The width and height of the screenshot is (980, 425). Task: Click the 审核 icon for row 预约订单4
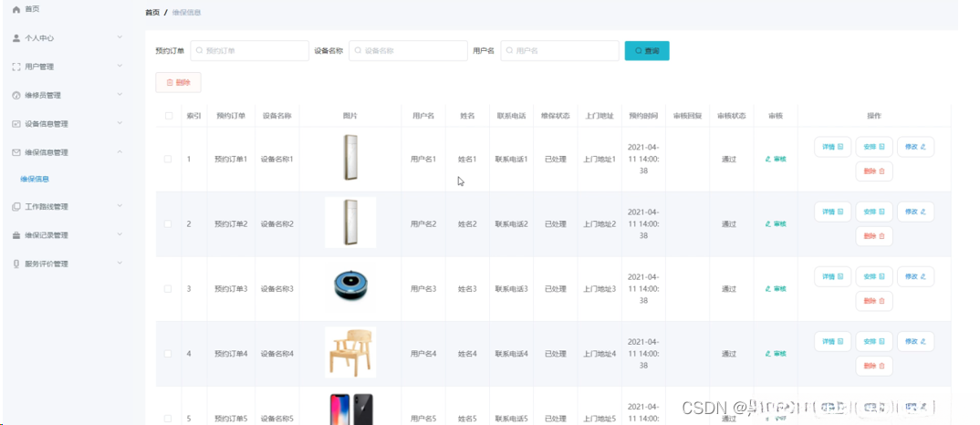point(768,354)
